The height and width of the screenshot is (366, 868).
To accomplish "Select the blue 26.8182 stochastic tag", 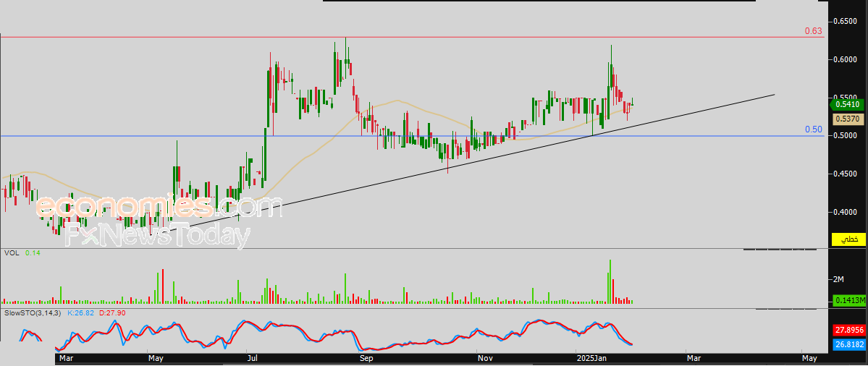I will [848, 345].
